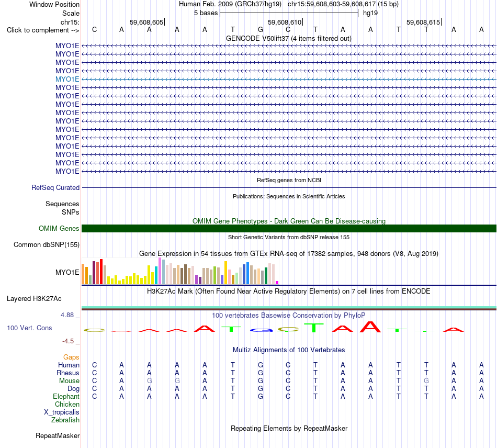Open the GTEx Gene Expression track title

pyautogui.click(x=288, y=254)
